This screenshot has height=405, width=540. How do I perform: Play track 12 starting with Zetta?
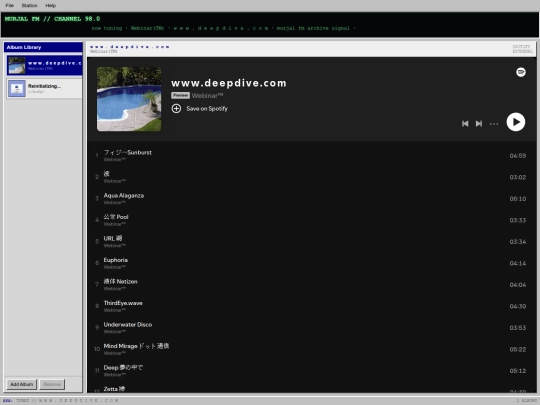pyautogui.click(x=312, y=388)
